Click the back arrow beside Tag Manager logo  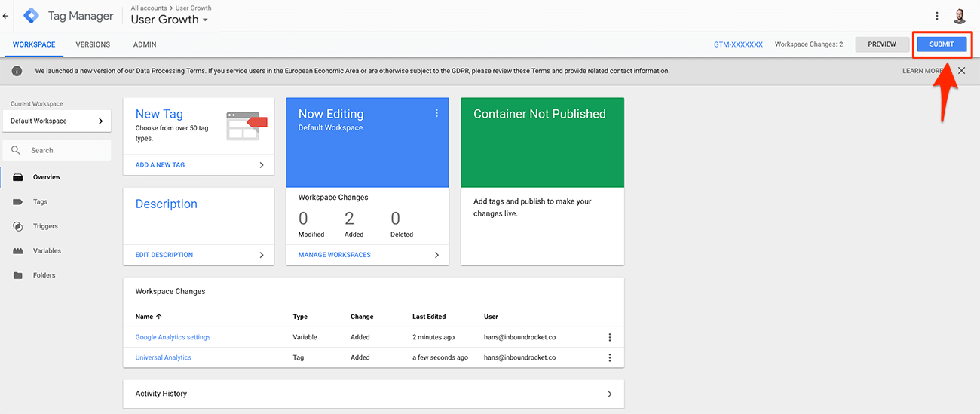(x=6, y=16)
